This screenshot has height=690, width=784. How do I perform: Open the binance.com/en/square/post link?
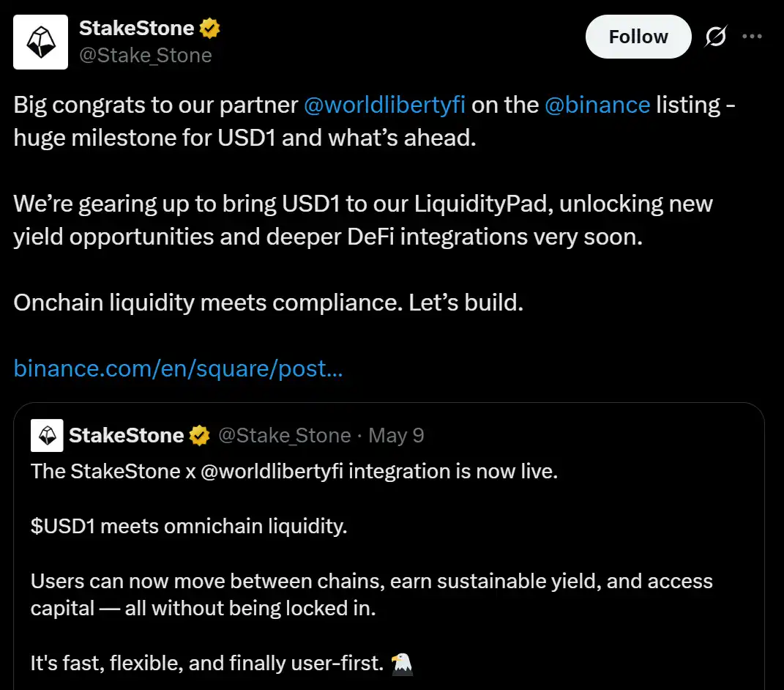click(x=178, y=368)
